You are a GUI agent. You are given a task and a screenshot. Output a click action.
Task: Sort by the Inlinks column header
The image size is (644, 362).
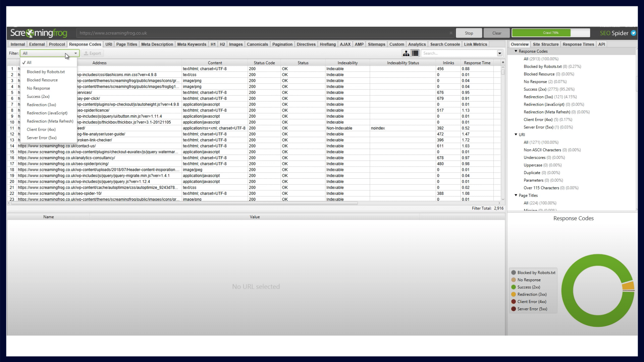tap(448, 63)
